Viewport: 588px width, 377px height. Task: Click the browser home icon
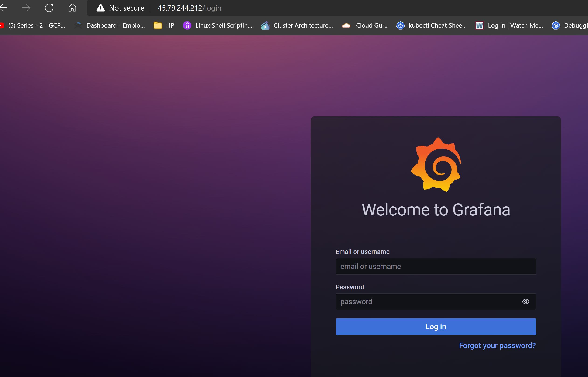coord(72,8)
